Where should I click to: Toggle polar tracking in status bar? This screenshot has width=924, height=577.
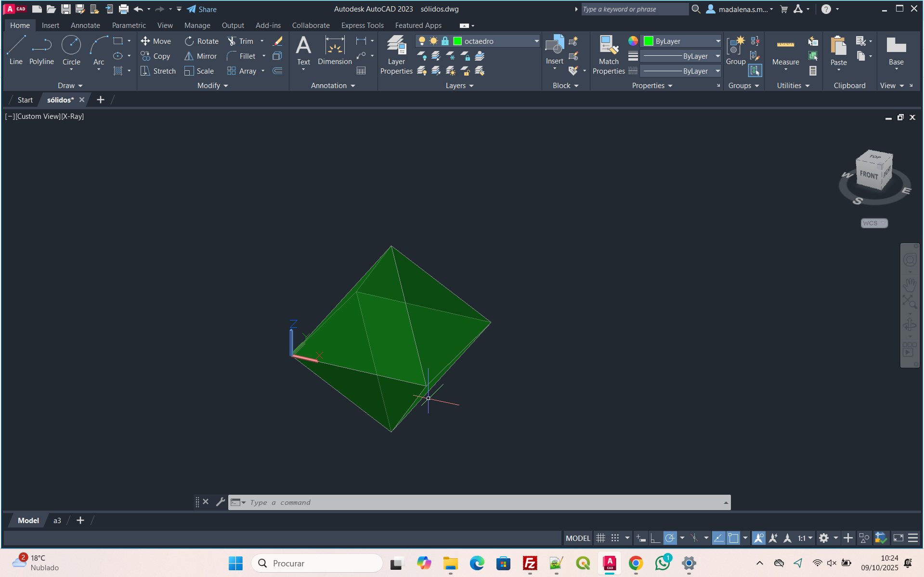pos(670,538)
